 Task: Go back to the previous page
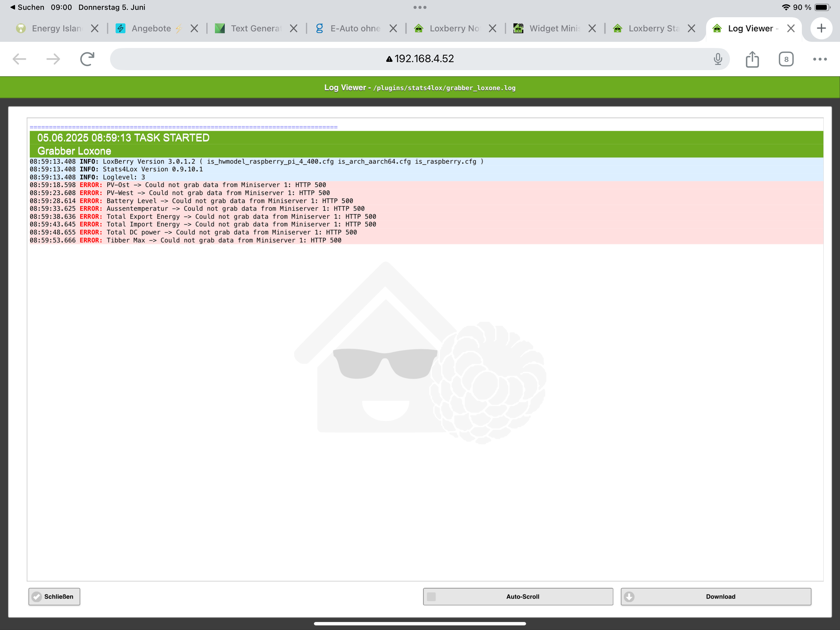click(x=19, y=59)
